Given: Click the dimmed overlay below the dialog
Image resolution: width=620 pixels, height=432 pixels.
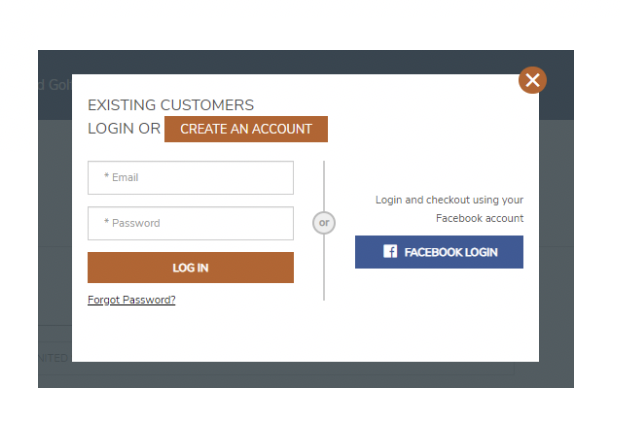Looking at the screenshot, I should tap(306, 375).
